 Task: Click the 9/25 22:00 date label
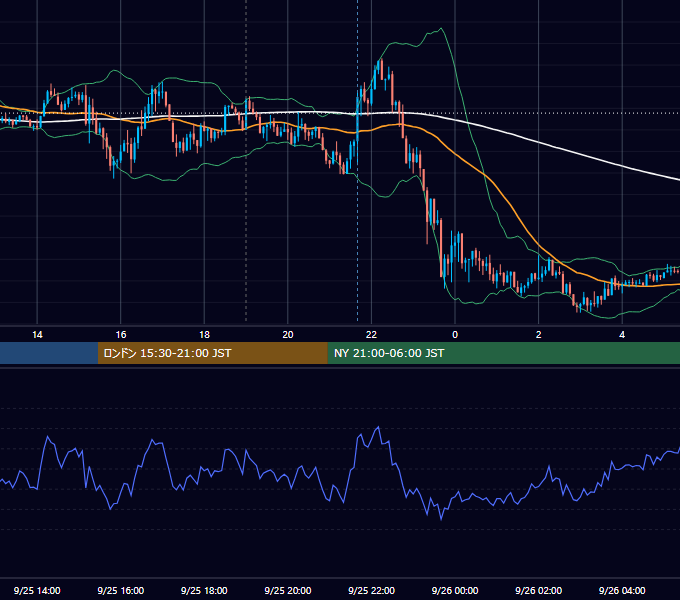[x=371, y=590]
